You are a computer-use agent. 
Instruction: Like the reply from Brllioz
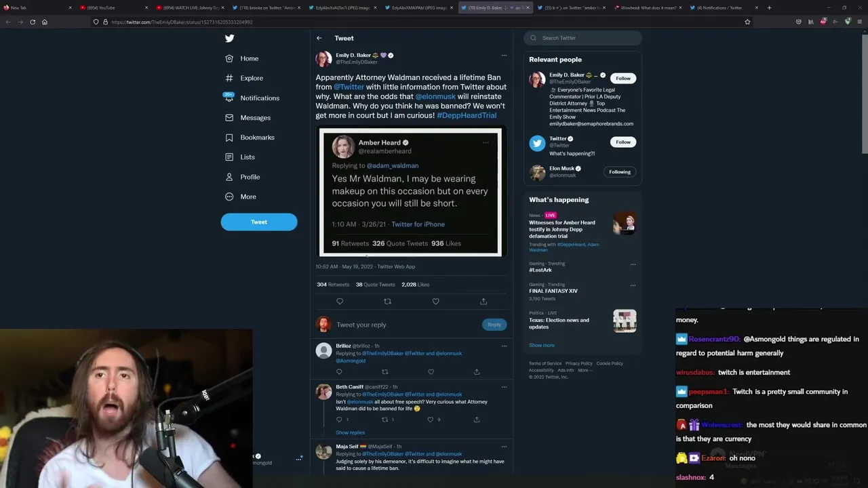pyautogui.click(x=431, y=371)
